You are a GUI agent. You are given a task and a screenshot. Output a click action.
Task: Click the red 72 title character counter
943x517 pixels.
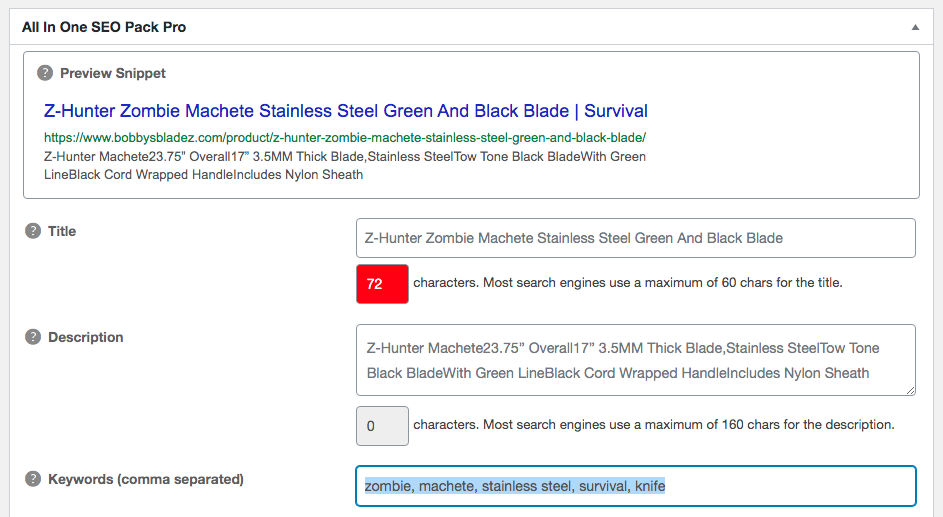point(382,284)
